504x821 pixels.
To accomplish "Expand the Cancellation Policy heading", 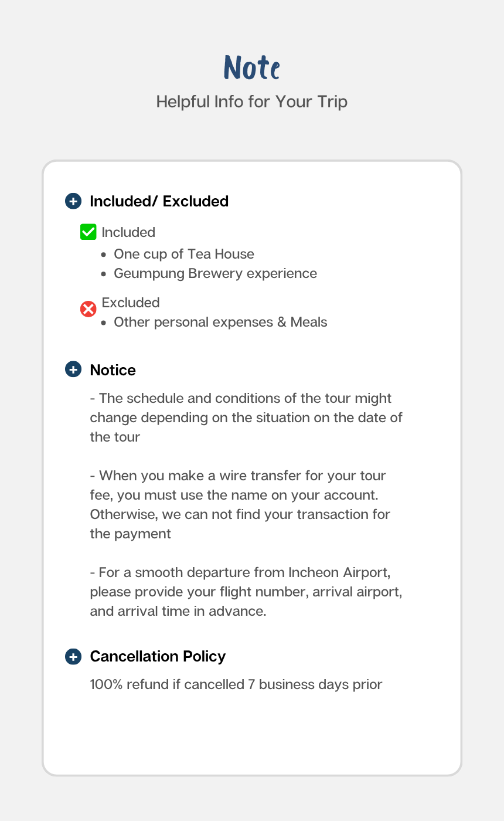I will pyautogui.click(x=158, y=657).
